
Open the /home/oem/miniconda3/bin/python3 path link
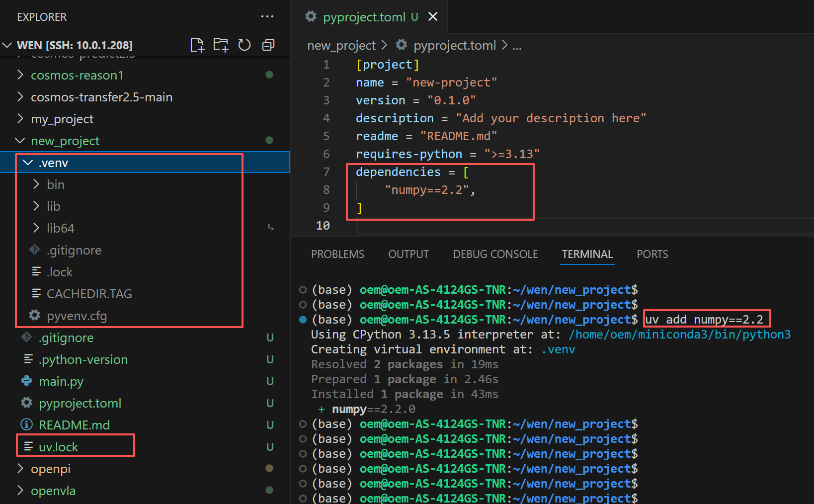pyautogui.click(x=680, y=335)
